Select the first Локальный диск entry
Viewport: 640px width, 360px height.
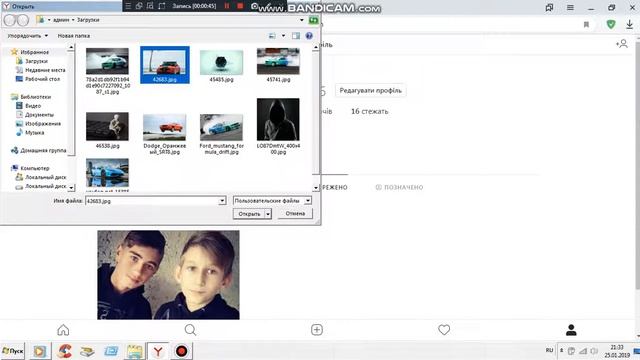(x=45, y=177)
